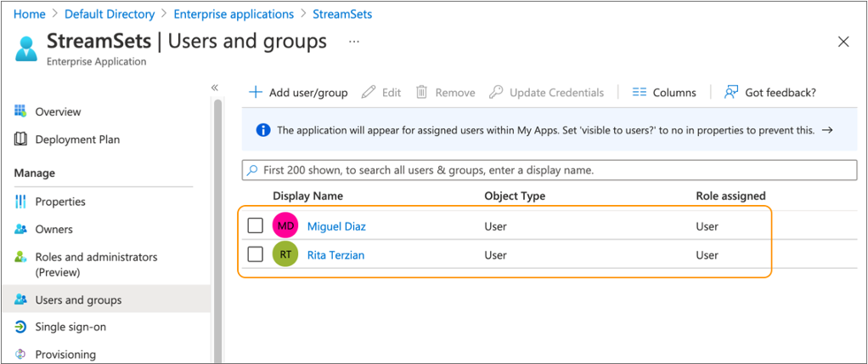The height and width of the screenshot is (364, 868).
Task: Click the Users and groups icon
Action: pyautogui.click(x=20, y=299)
